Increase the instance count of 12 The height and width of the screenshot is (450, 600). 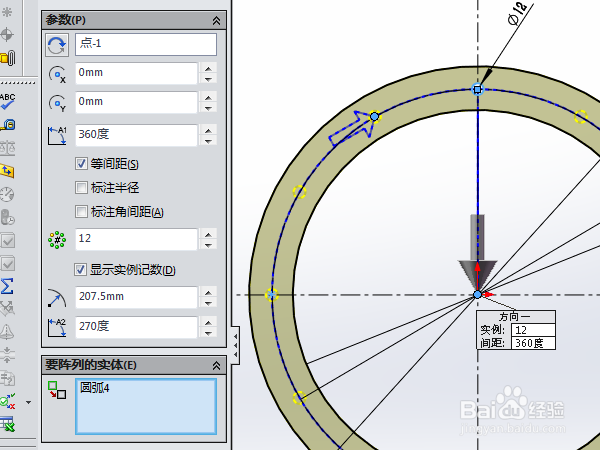tap(208, 235)
